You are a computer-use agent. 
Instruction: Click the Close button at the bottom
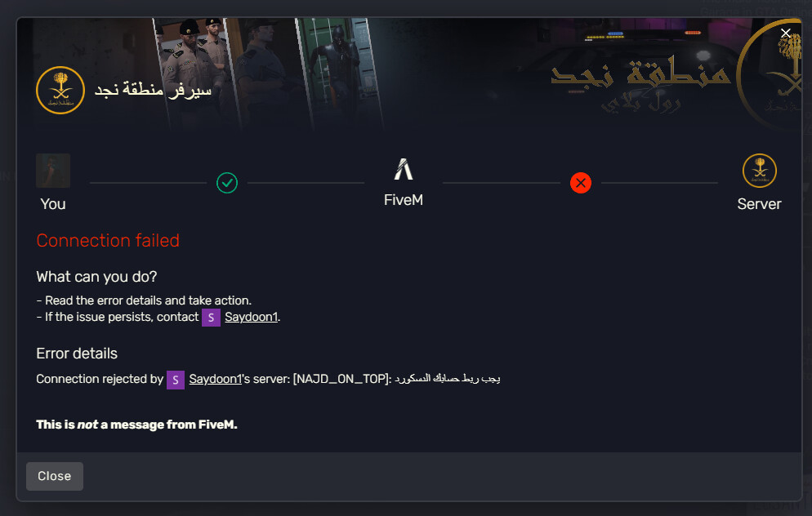55,476
